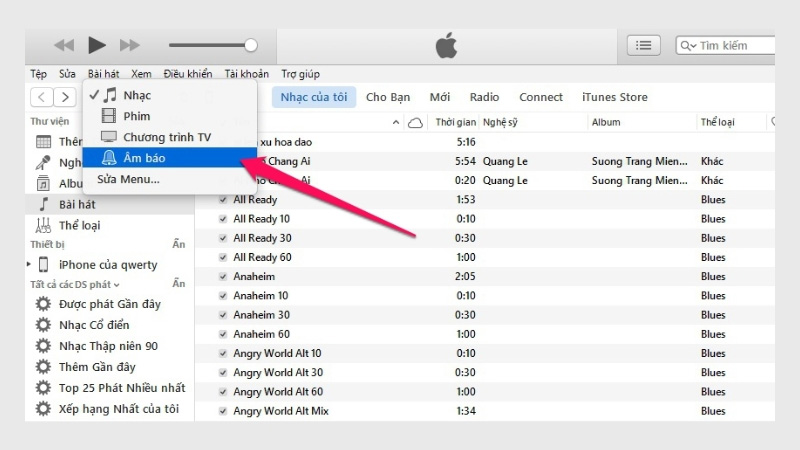The image size is (800, 450).
Task: Click the iCloud status column icon
Action: pyautogui.click(x=415, y=122)
